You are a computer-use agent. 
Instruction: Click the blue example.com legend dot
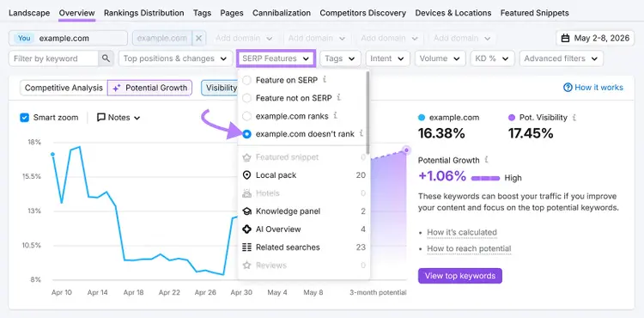click(422, 118)
